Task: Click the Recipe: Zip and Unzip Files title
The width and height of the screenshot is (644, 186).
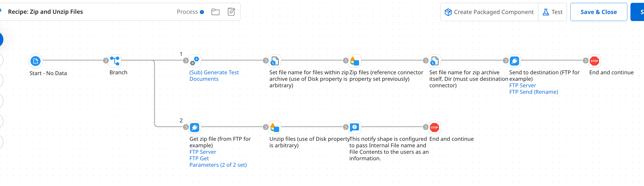Action: pos(46,12)
